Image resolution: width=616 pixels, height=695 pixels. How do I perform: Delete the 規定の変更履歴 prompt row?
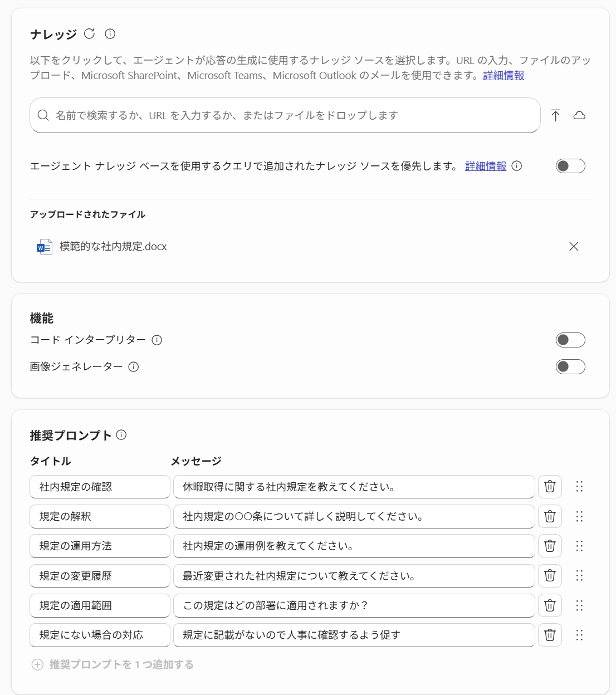pos(550,576)
